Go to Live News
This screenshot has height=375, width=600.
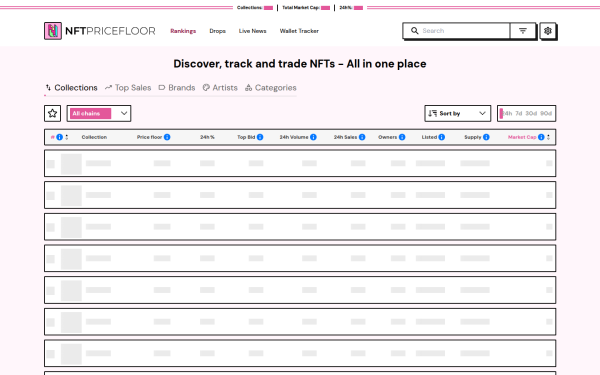coord(253,31)
